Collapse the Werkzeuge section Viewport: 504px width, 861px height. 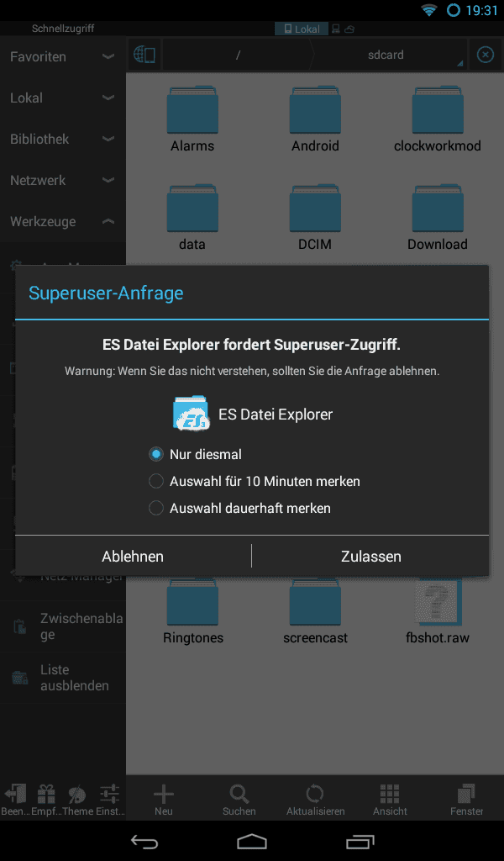click(x=63, y=221)
